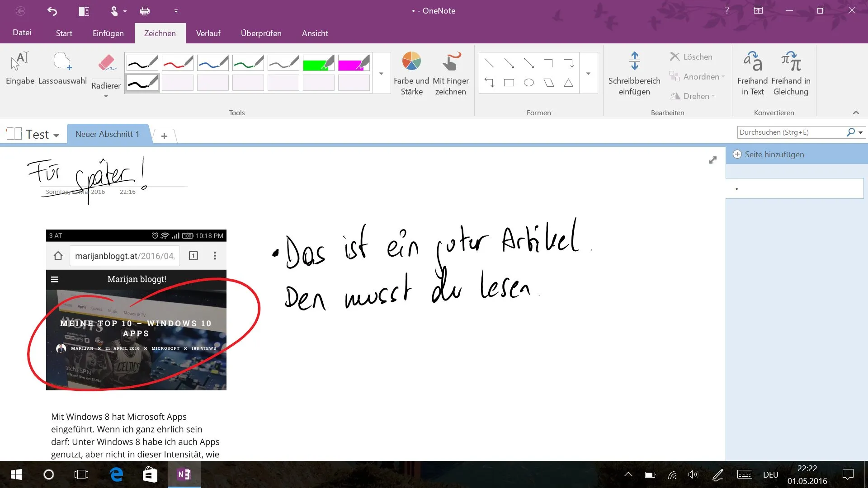Expand the Radierer options arrow
The height and width of the screenshot is (488, 868).
[106, 96]
